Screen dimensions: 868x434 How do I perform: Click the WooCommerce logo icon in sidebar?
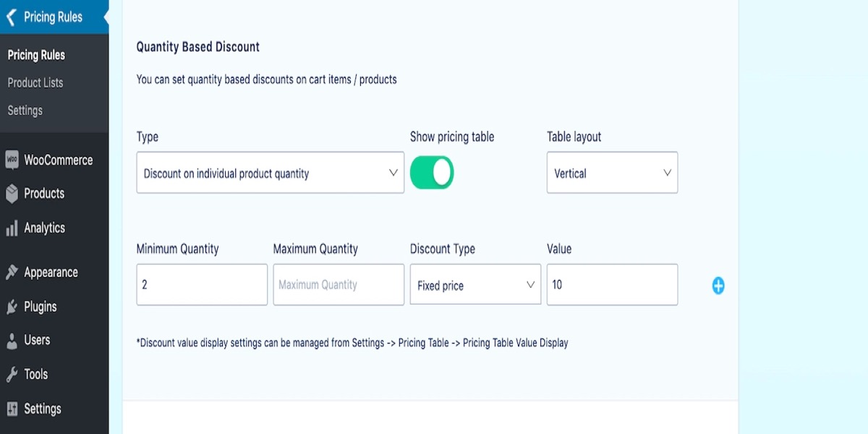[x=12, y=160]
